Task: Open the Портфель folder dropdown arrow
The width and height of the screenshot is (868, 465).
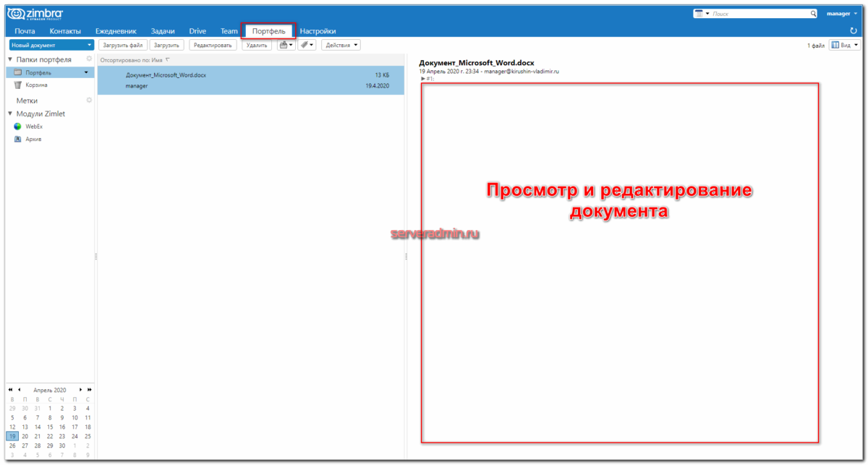Action: 87,72
